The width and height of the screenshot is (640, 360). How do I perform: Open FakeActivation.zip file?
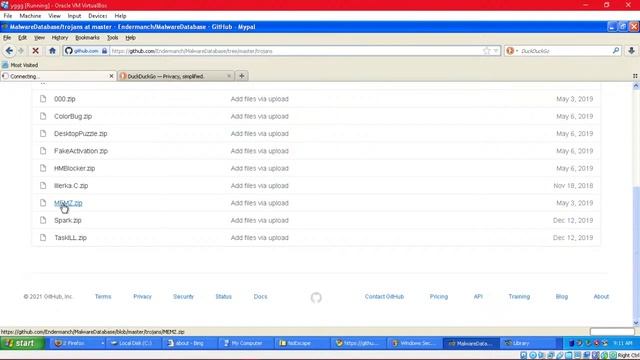point(81,151)
